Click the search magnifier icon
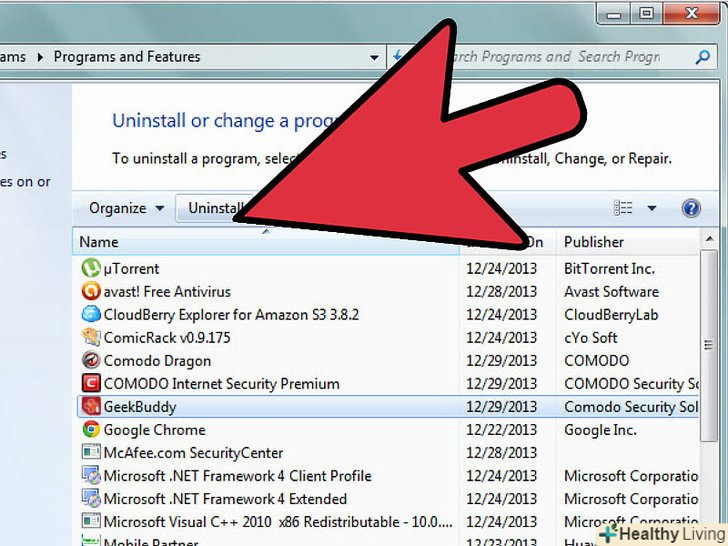The image size is (728, 546). pos(703,57)
